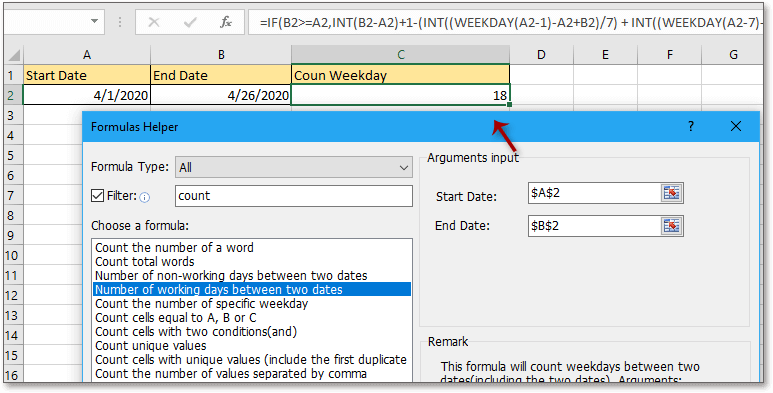Image resolution: width=773 pixels, height=393 pixels.
Task: Click the Start Date range selector icon
Action: coord(671,193)
